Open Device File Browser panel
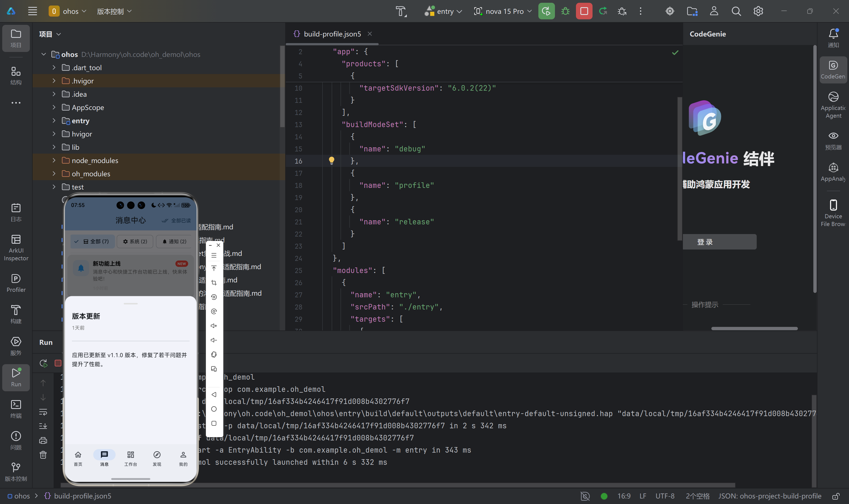 833,212
